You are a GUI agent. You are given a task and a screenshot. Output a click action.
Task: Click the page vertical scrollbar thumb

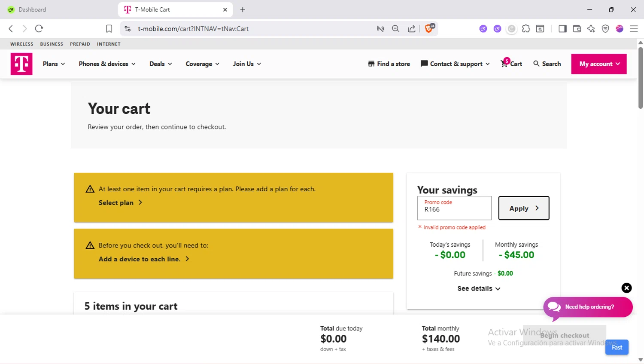click(641, 77)
